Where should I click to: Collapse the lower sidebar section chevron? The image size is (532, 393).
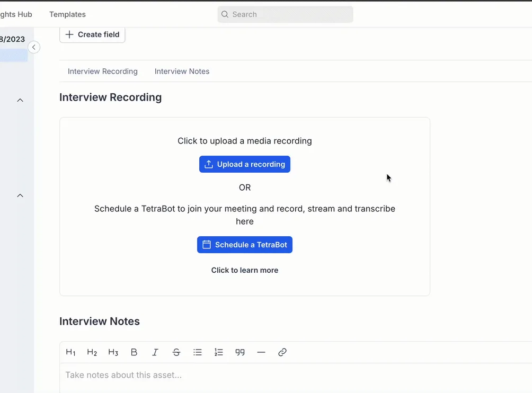(x=20, y=195)
